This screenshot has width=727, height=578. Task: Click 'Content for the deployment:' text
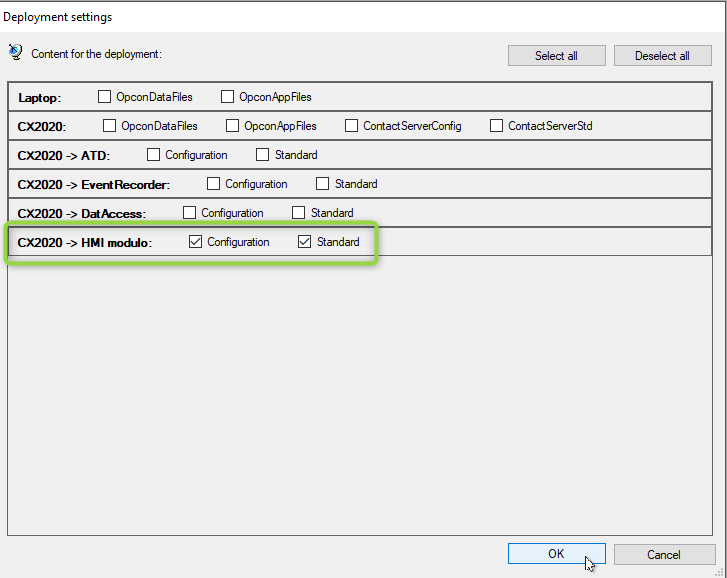click(96, 54)
